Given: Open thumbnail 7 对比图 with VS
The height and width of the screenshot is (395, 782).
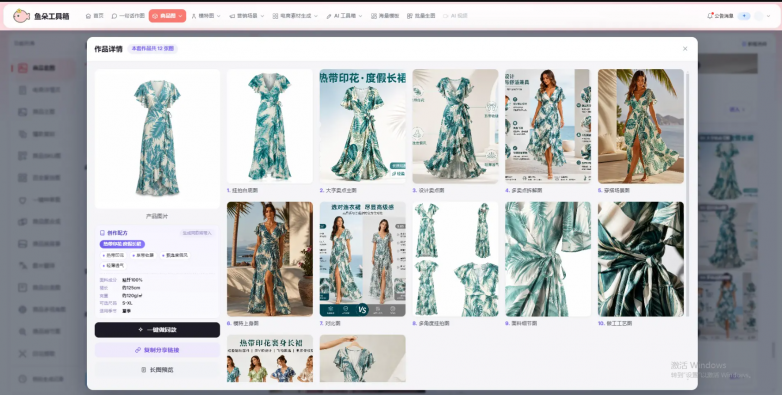Looking at the screenshot, I should [x=363, y=259].
